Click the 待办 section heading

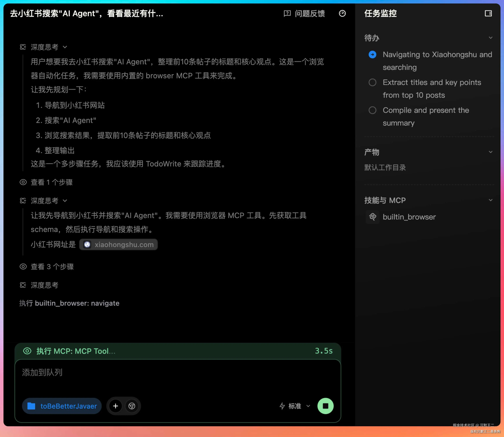tap(372, 38)
